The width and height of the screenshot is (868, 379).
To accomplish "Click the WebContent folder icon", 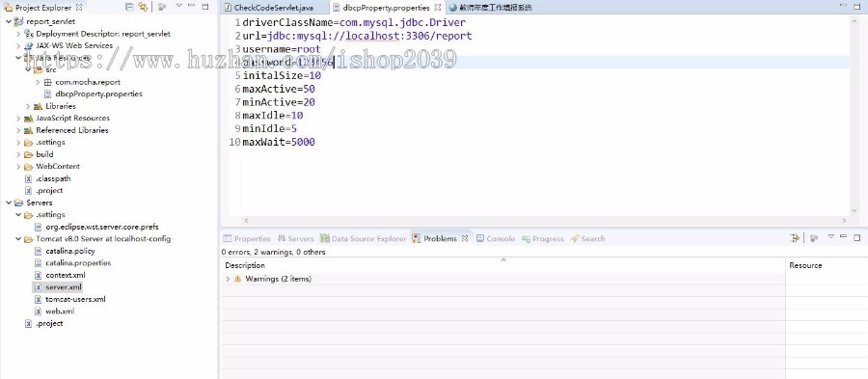I will tap(28, 167).
